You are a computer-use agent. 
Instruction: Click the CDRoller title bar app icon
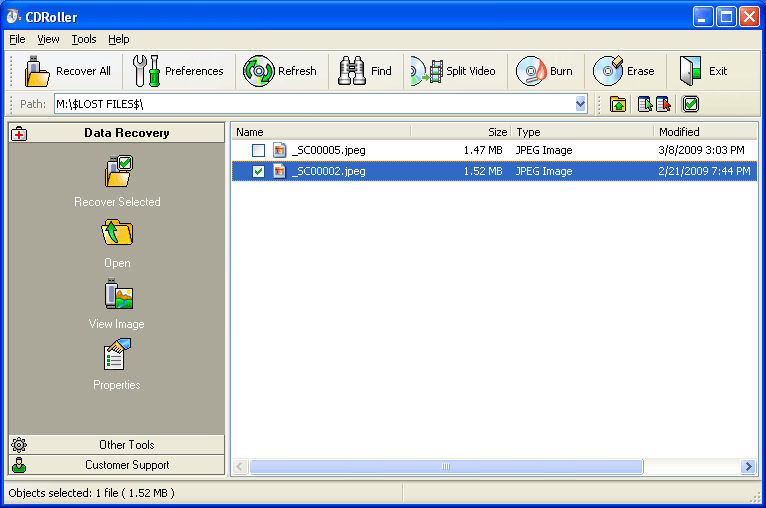13,16
